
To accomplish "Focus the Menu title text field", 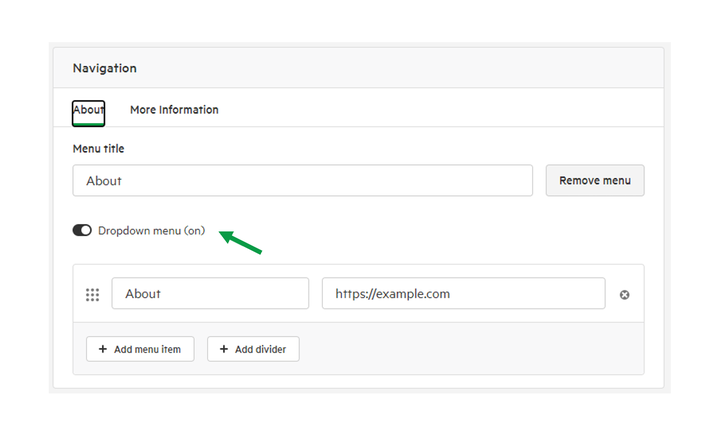I will click(303, 180).
